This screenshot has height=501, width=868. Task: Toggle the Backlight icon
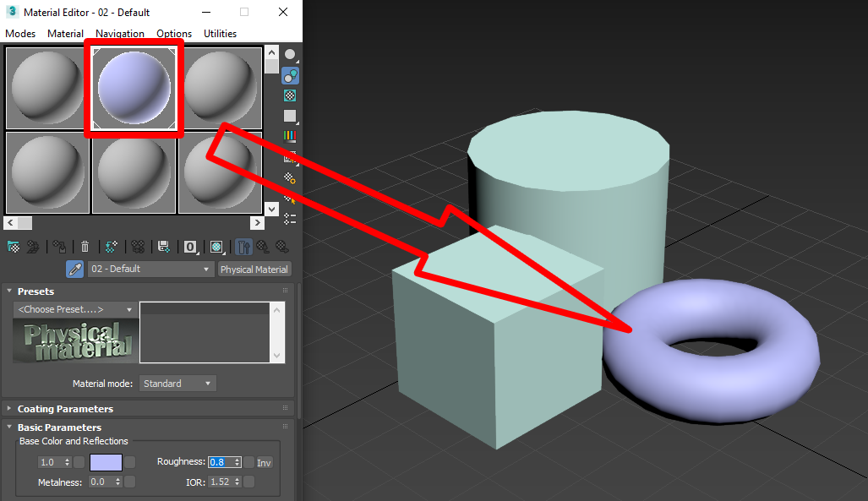coord(290,75)
